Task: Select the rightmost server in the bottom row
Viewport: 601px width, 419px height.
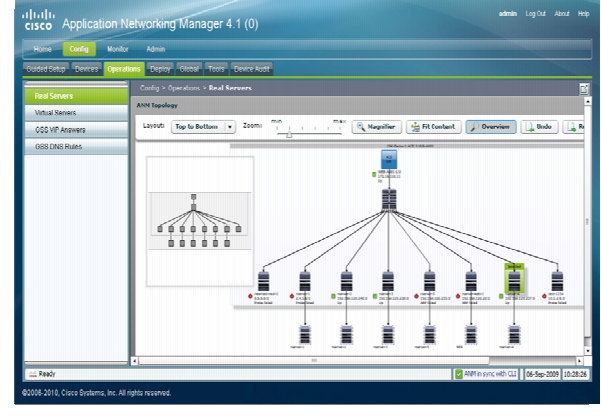Action: 514,335
